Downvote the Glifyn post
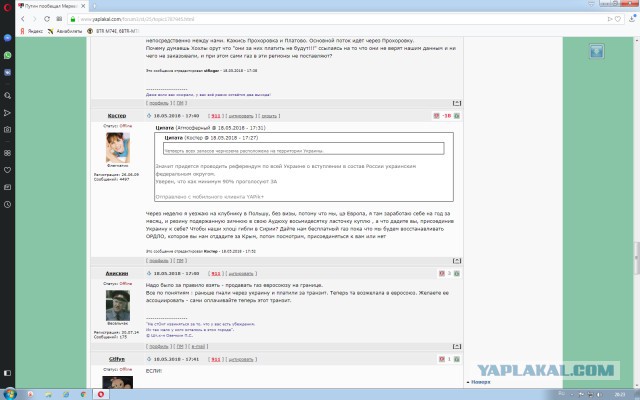 (442, 359)
